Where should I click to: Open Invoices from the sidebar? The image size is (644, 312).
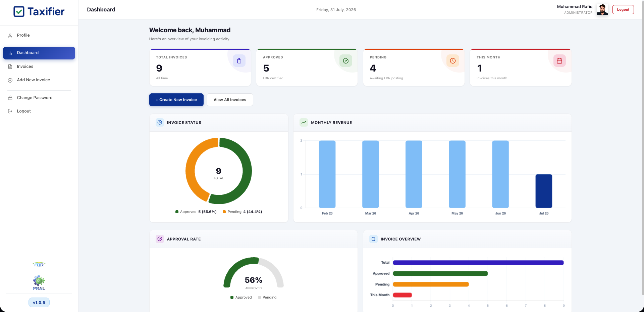coord(39,66)
